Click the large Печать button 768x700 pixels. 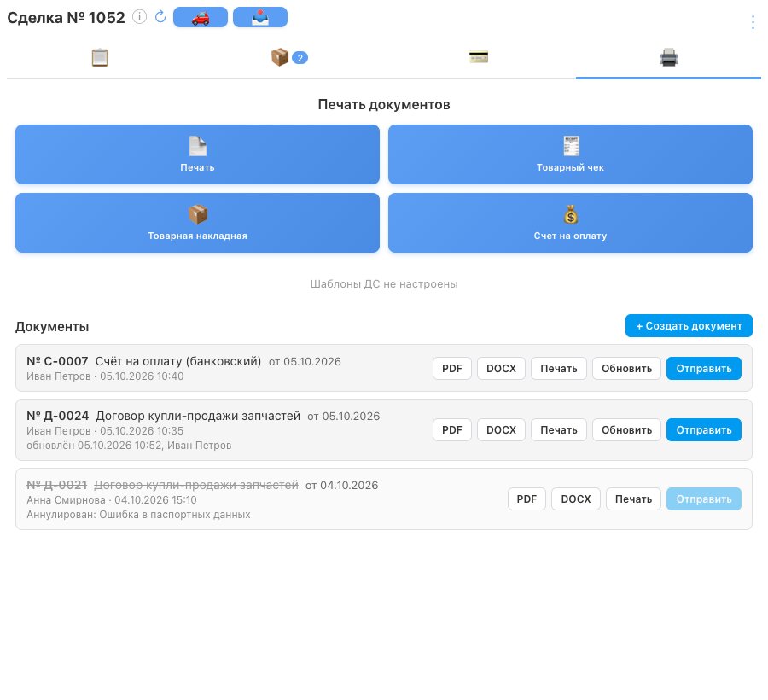click(x=197, y=155)
